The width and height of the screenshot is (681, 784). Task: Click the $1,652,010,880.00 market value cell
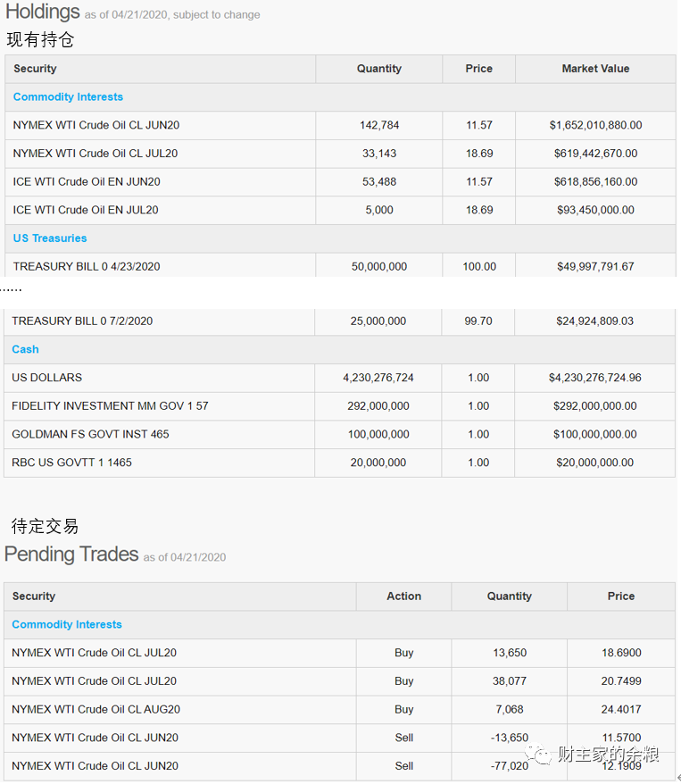(595, 125)
